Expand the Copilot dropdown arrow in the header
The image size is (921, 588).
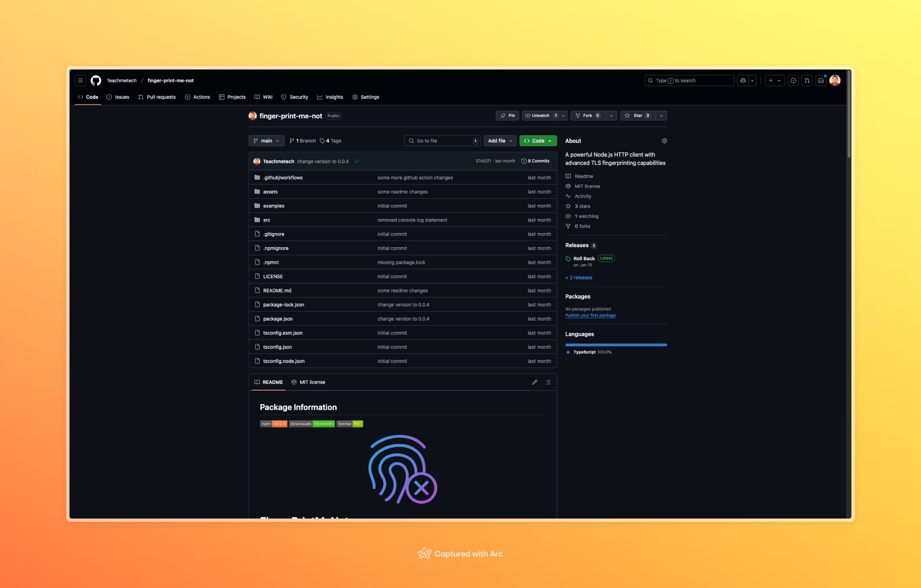pos(752,80)
